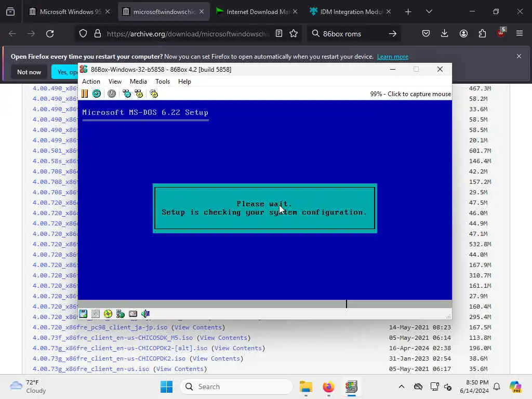Image resolution: width=532 pixels, height=399 pixels.
Task: Open 4.00.720_x86fre_pc98_client_ja-jp.iso link
Action: (100, 327)
